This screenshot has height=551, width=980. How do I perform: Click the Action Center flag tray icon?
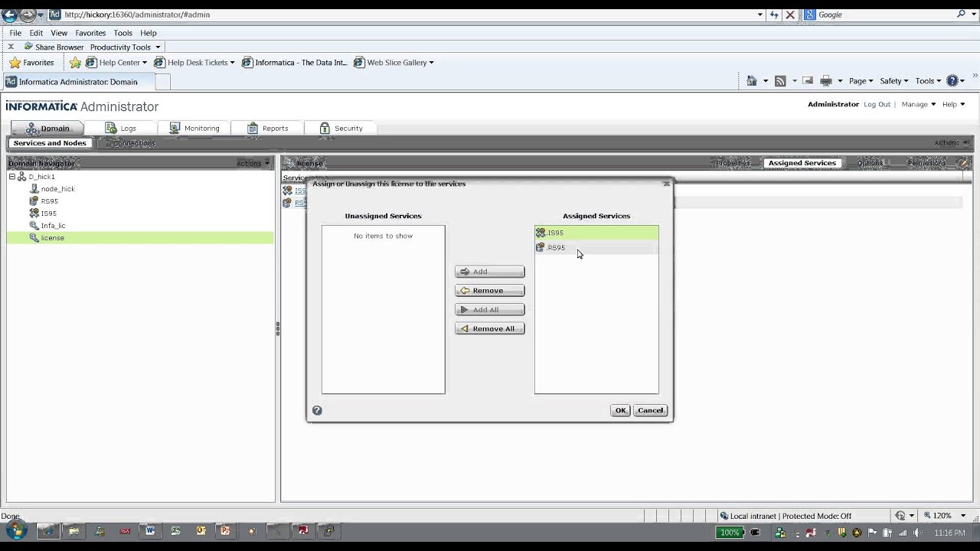point(872,533)
